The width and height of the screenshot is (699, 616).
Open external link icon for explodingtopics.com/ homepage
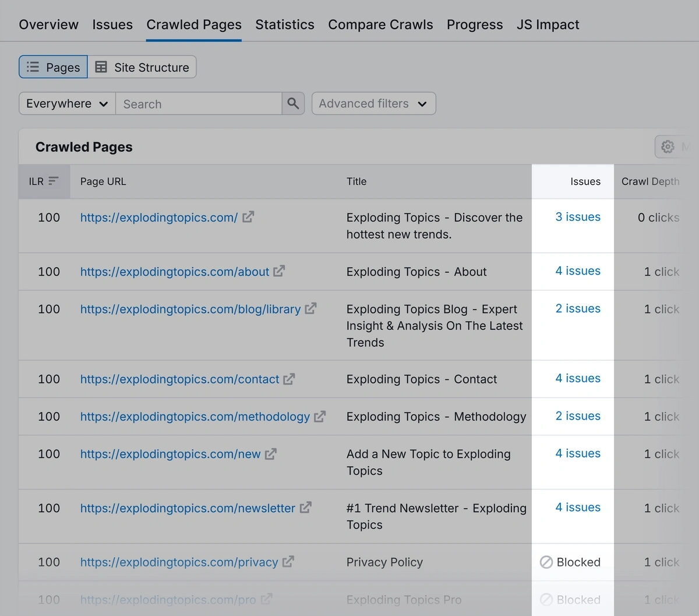pyautogui.click(x=248, y=217)
